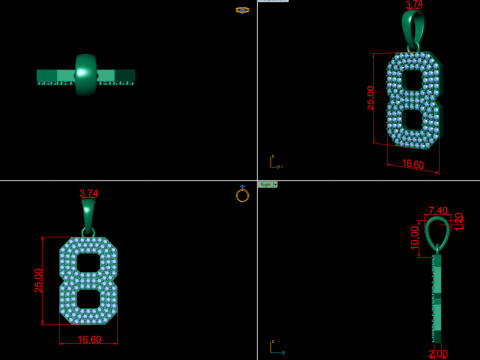Select the 2.00 thickness dimension text

pos(438,354)
